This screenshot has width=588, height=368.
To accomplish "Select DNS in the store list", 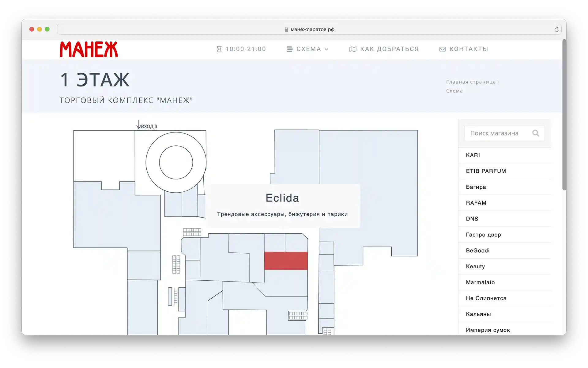I will point(505,219).
